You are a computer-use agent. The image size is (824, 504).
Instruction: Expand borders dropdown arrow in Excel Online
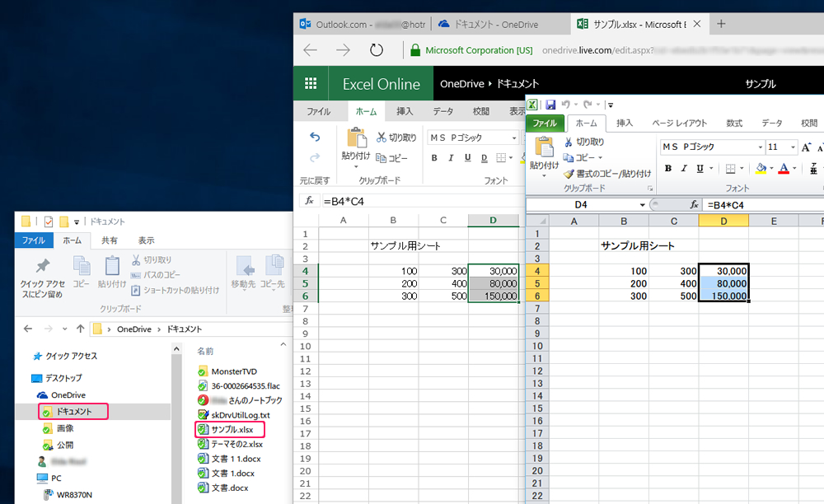511,157
